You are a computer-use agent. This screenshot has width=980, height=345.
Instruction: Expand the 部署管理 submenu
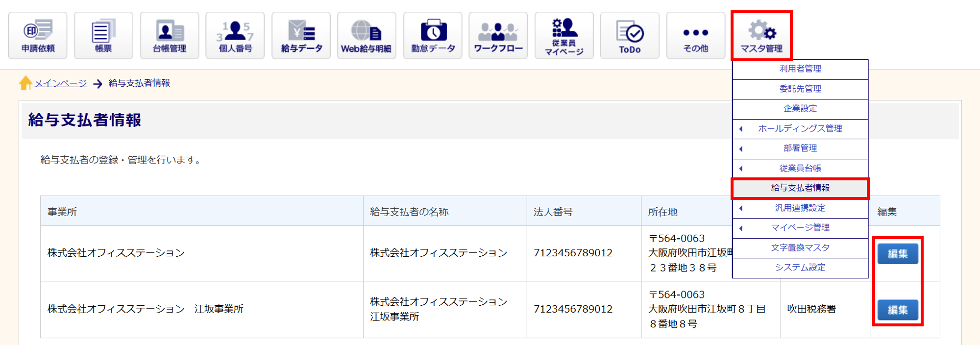click(800, 148)
